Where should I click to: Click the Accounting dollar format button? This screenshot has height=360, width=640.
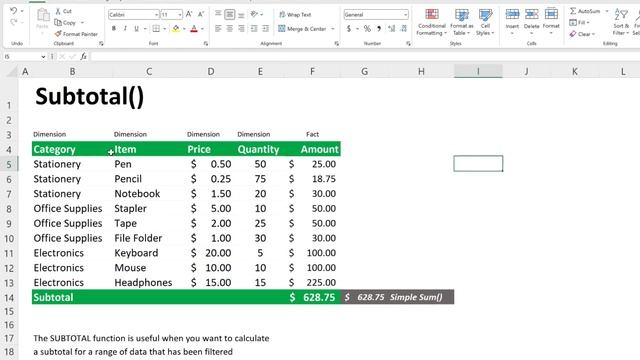349,29
